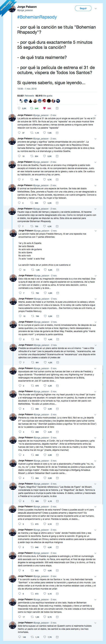The width and height of the screenshot is (106, 644).
Task: Click envelope icon on the main tweet
Action: [57, 108]
